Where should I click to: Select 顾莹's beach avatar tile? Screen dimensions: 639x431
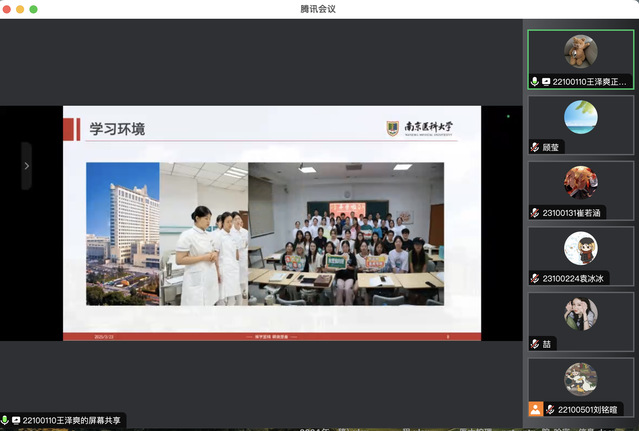coord(580,117)
